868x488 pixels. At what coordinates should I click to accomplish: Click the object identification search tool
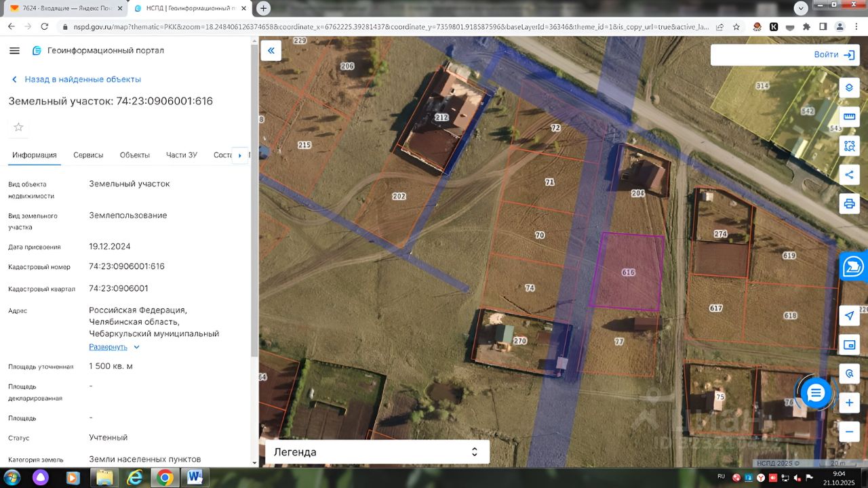click(849, 373)
